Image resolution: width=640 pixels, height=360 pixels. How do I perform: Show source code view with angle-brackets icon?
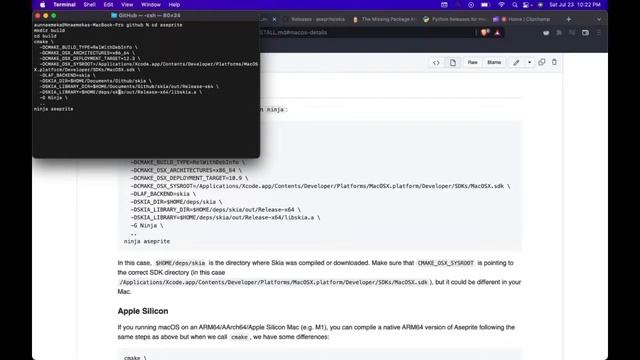coord(436,62)
